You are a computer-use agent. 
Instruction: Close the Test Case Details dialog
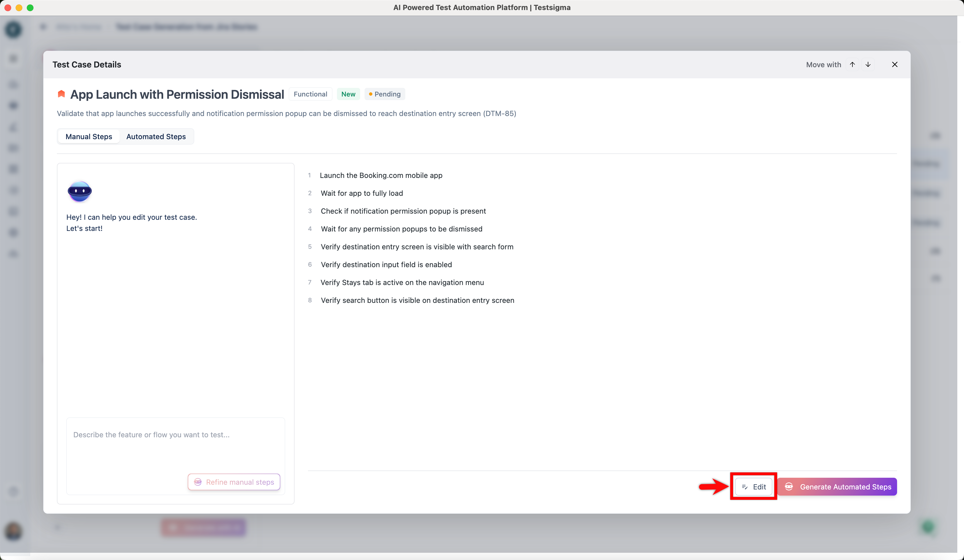click(x=894, y=65)
